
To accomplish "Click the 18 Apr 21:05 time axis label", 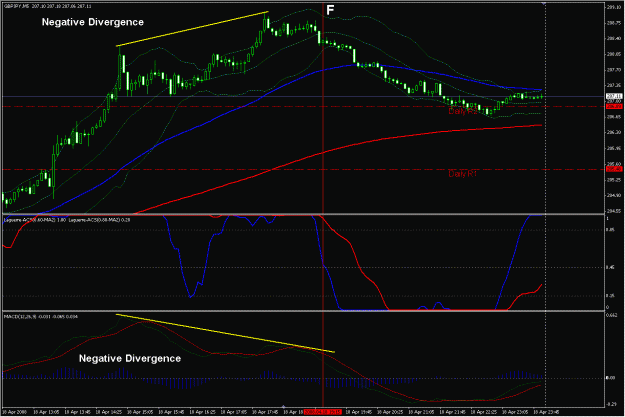I will click(x=421, y=412).
